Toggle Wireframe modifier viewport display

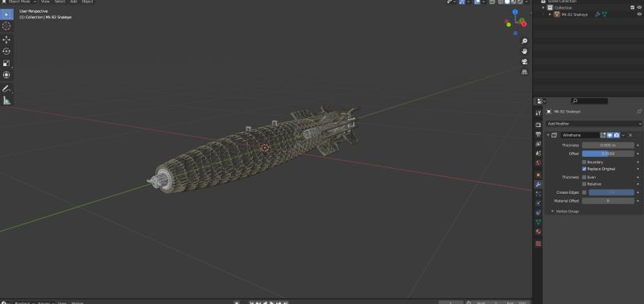tap(610, 135)
